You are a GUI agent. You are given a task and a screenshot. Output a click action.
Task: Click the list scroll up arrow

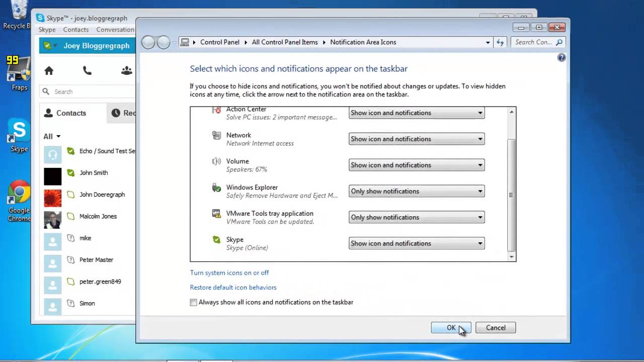pos(512,112)
